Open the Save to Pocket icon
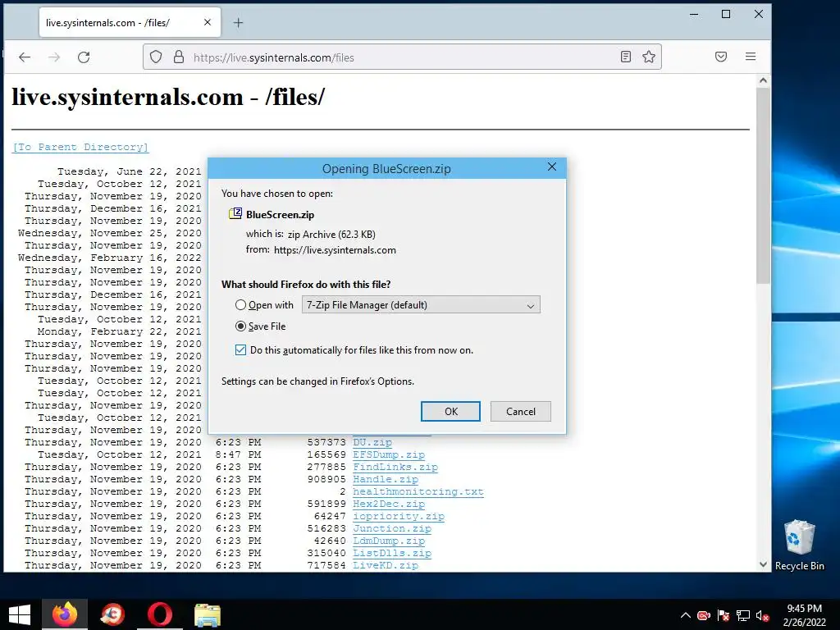The width and height of the screenshot is (840, 630). (x=721, y=57)
